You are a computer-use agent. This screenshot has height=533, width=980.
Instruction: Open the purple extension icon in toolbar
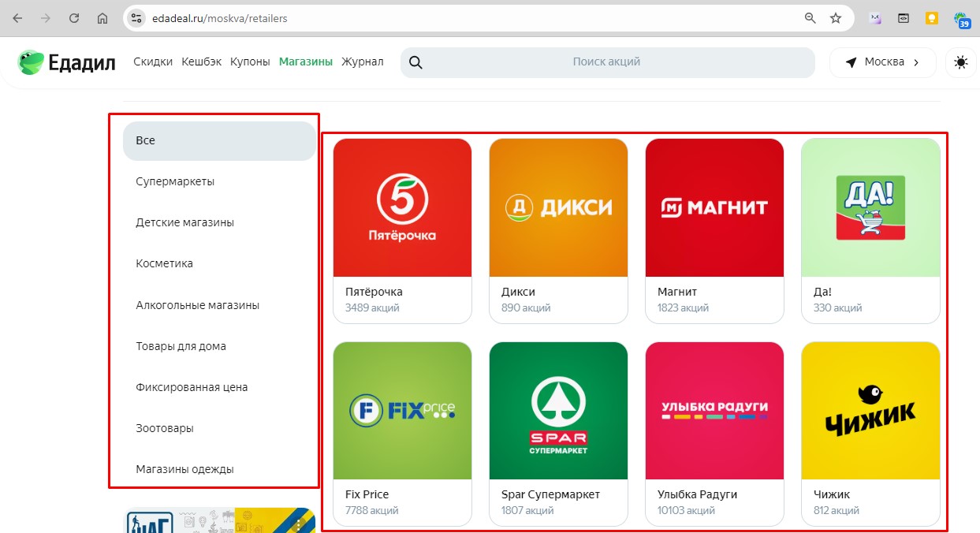click(x=875, y=18)
